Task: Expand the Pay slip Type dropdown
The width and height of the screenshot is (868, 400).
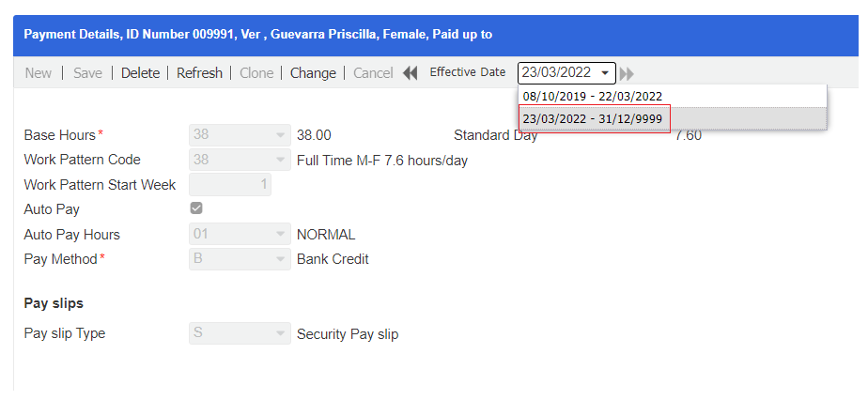Action: (x=280, y=333)
